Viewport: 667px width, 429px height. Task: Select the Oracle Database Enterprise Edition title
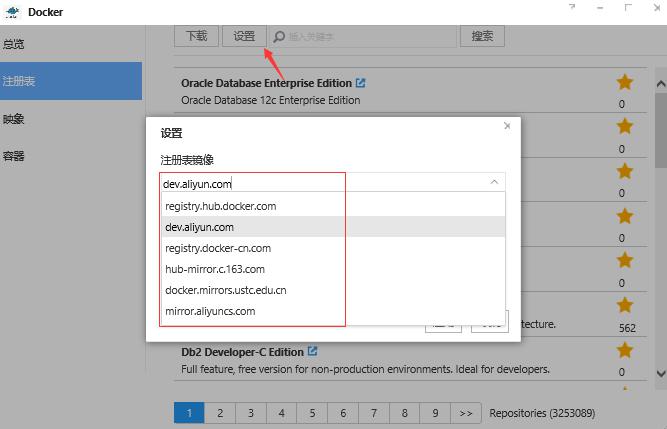click(266, 83)
